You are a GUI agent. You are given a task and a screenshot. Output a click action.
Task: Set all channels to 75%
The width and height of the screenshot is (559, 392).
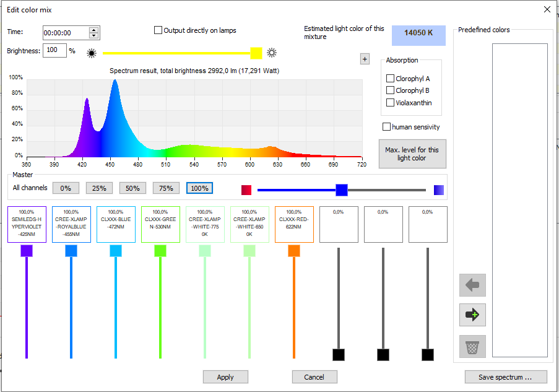(166, 188)
